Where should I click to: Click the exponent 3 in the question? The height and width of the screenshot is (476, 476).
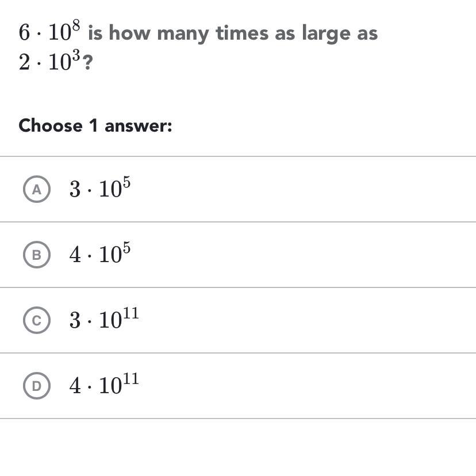76,56
